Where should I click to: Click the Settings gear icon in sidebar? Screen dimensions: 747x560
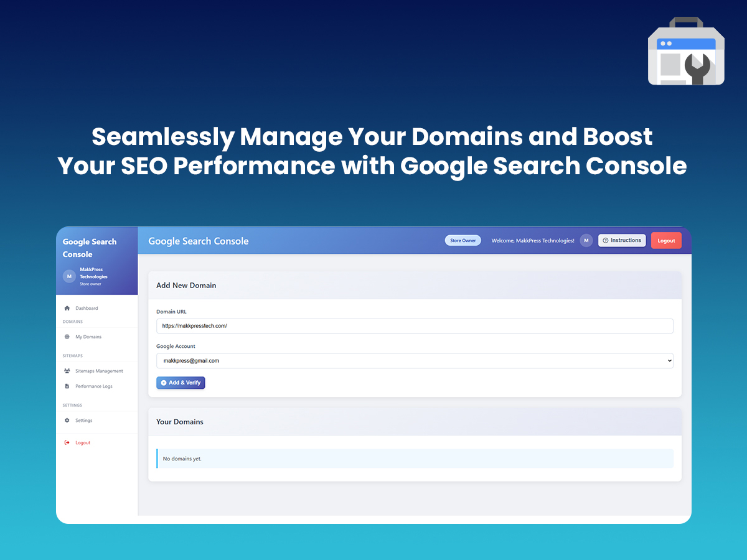[67, 420]
